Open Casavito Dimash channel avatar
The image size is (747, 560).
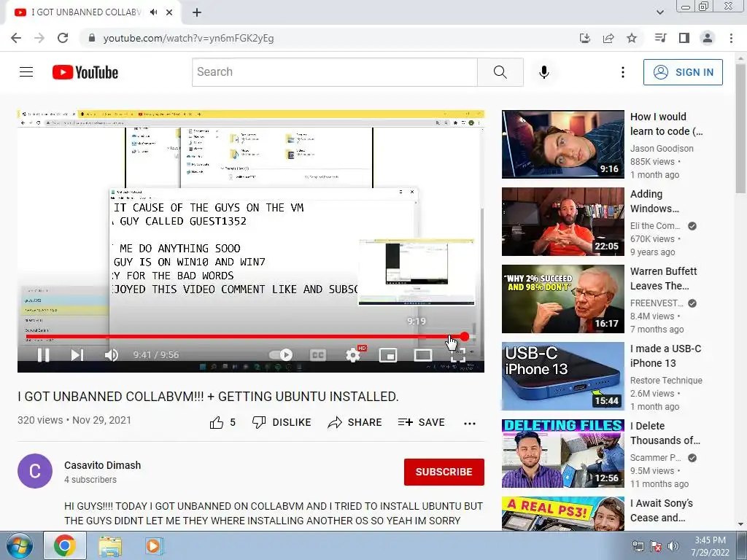pos(35,471)
